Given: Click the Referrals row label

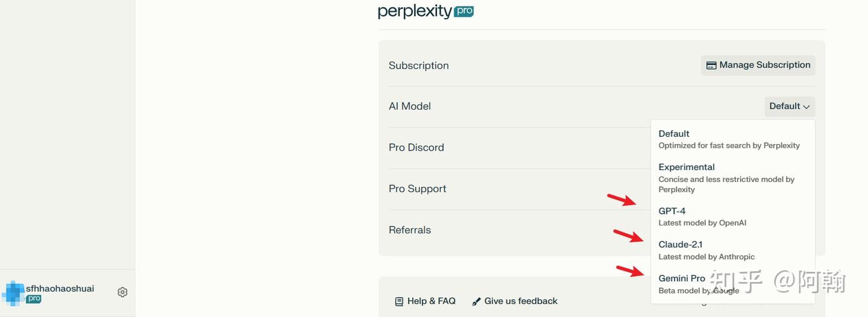Looking at the screenshot, I should (410, 230).
